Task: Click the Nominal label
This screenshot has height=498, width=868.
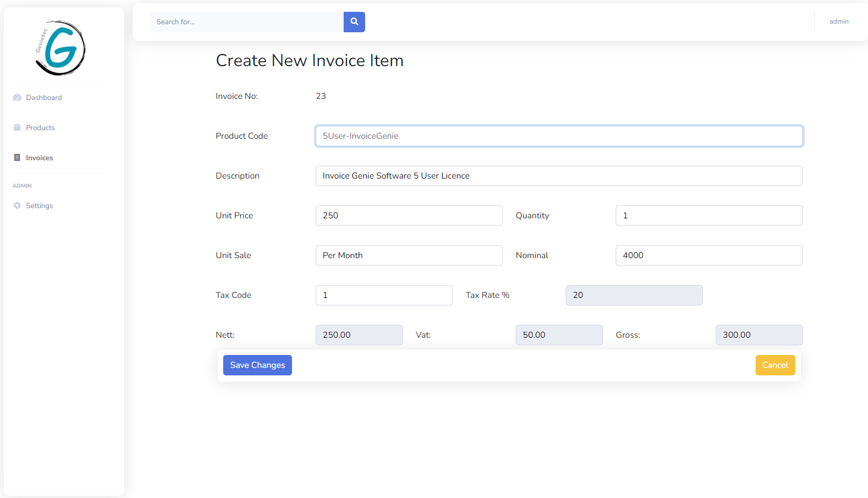Action: pos(532,255)
